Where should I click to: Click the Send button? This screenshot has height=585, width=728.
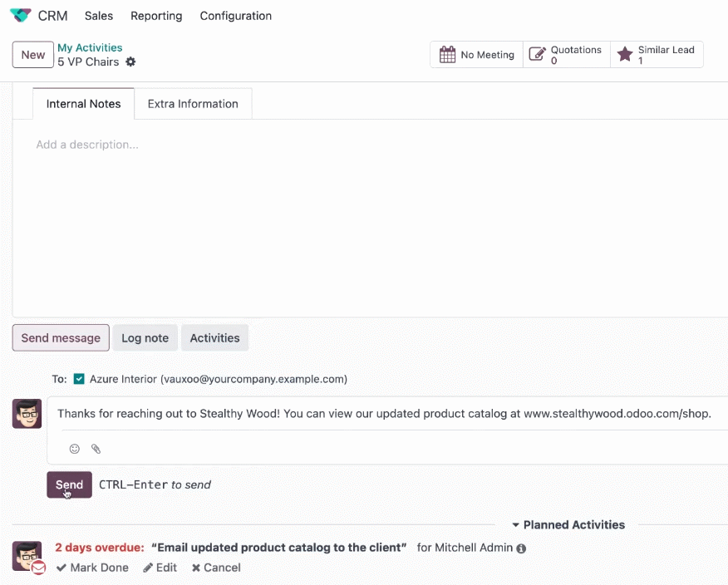(x=69, y=484)
